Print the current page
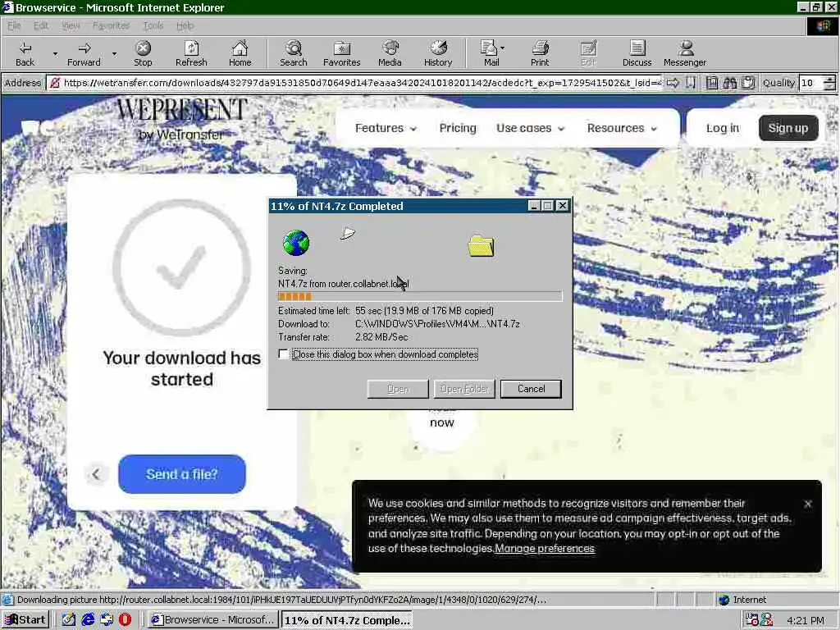 [x=540, y=53]
